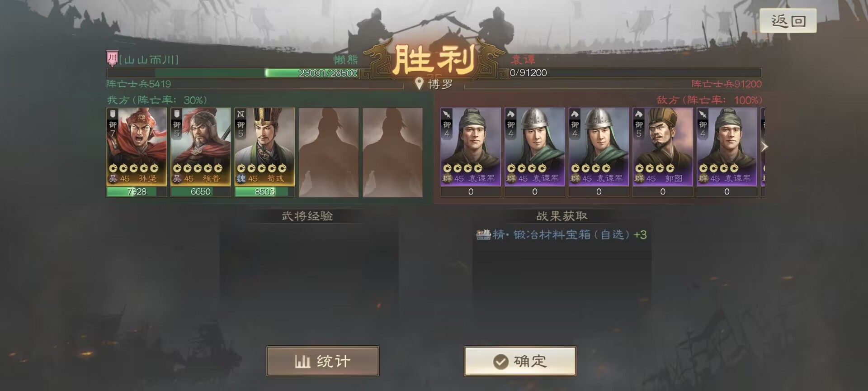
Task: Click the checkmark icon on 确定
Action: point(500,362)
